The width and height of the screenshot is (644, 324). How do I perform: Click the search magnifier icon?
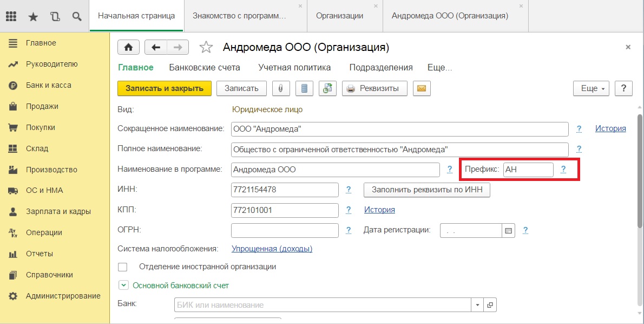coord(76,16)
